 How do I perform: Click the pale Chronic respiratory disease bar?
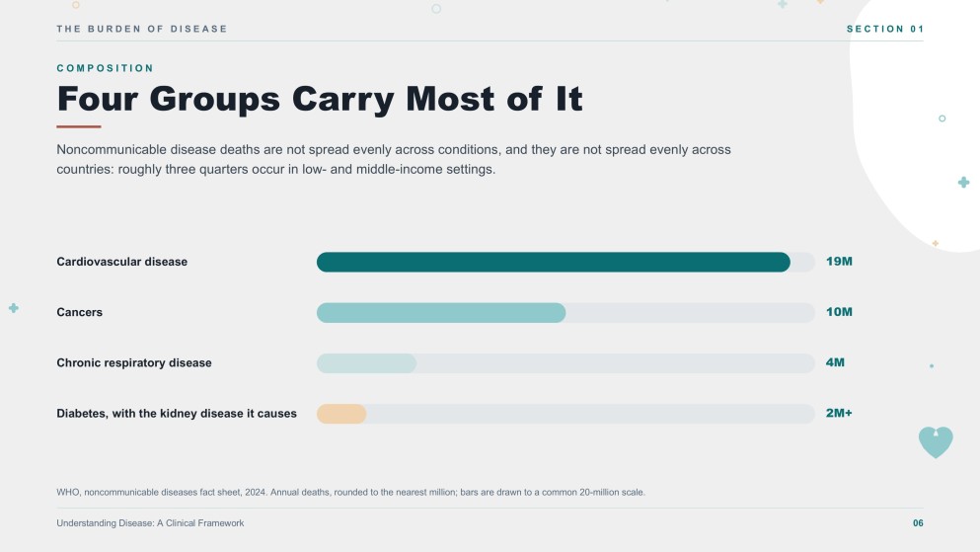click(366, 363)
